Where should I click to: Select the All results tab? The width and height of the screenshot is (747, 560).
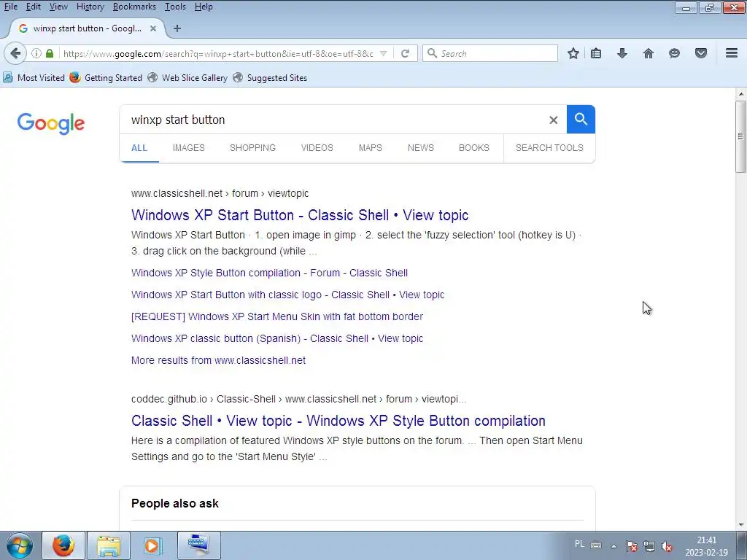coord(139,147)
